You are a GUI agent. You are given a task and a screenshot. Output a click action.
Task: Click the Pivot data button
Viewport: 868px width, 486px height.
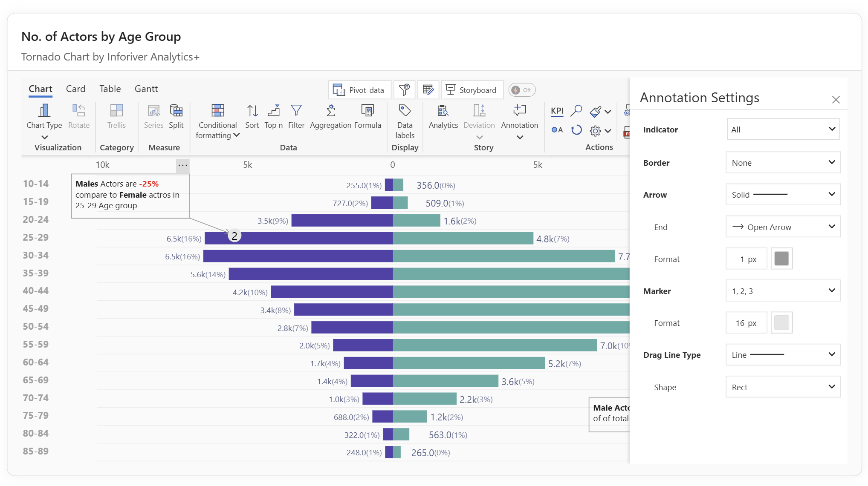[x=359, y=90]
